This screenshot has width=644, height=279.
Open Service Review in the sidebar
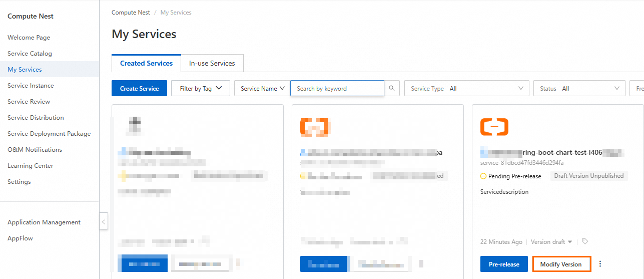[x=29, y=101]
